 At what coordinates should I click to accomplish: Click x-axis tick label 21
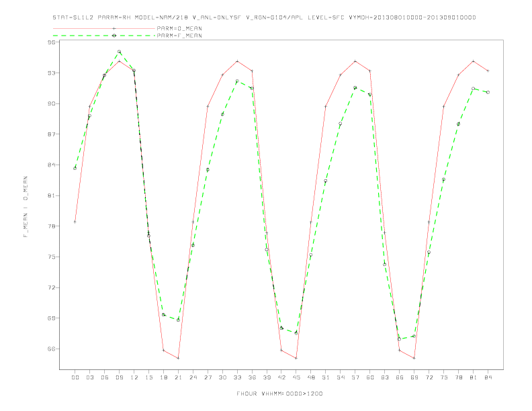tap(179, 377)
